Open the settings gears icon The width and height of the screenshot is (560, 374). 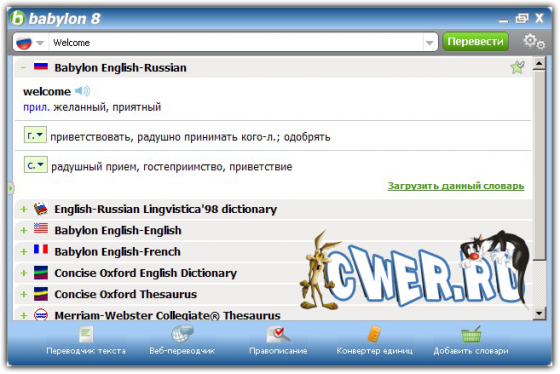click(x=534, y=41)
